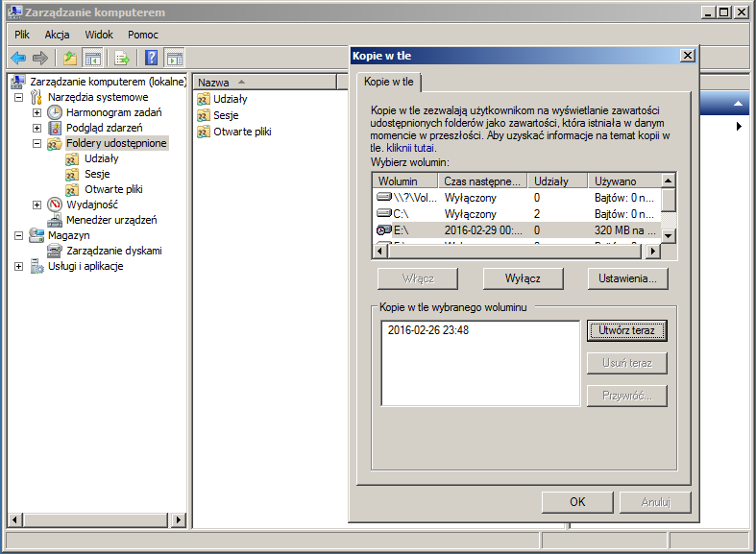Sort by the Nazwa column header
756x554 pixels.
click(265, 83)
